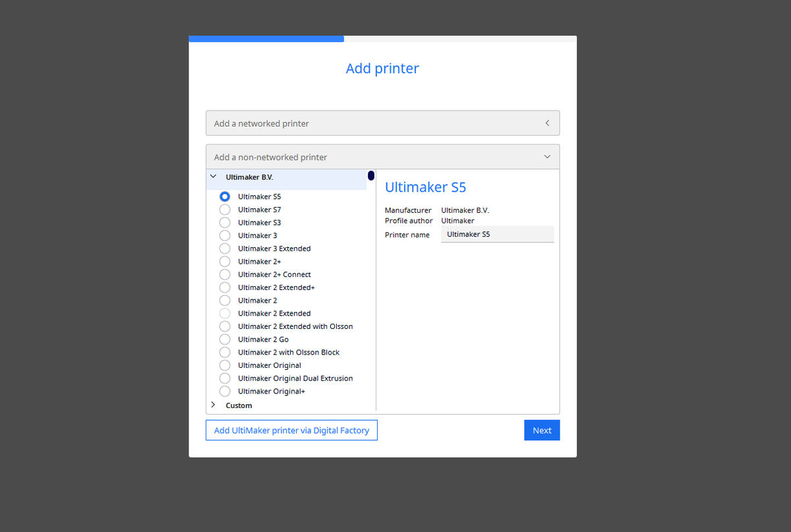The image size is (791, 532).
Task: Click the printer list scrollbar handle
Action: coord(371,176)
